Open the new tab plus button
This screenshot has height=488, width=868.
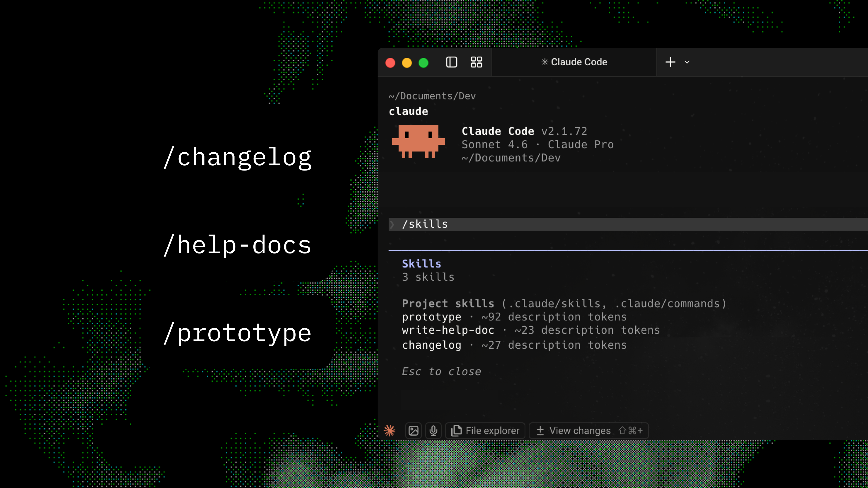click(x=670, y=62)
